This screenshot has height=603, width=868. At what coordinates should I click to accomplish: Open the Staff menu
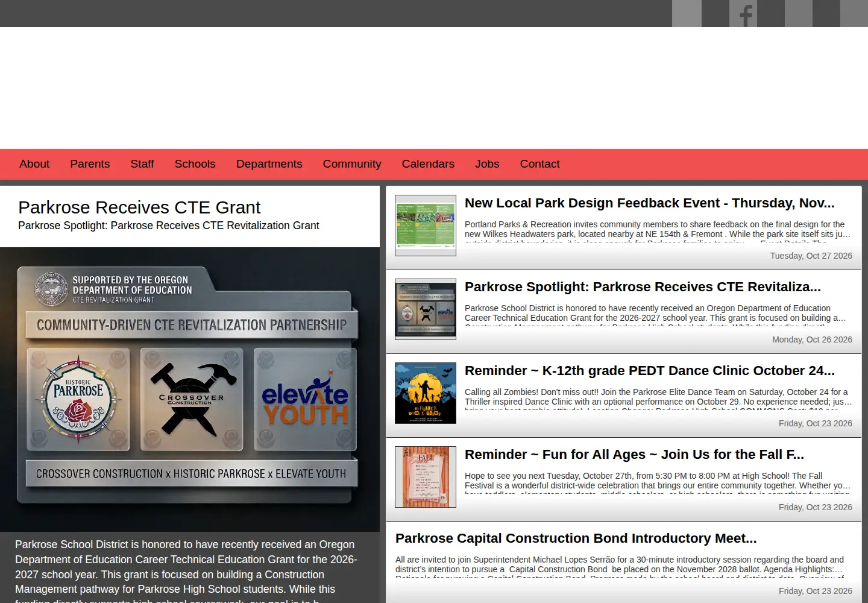pos(142,164)
